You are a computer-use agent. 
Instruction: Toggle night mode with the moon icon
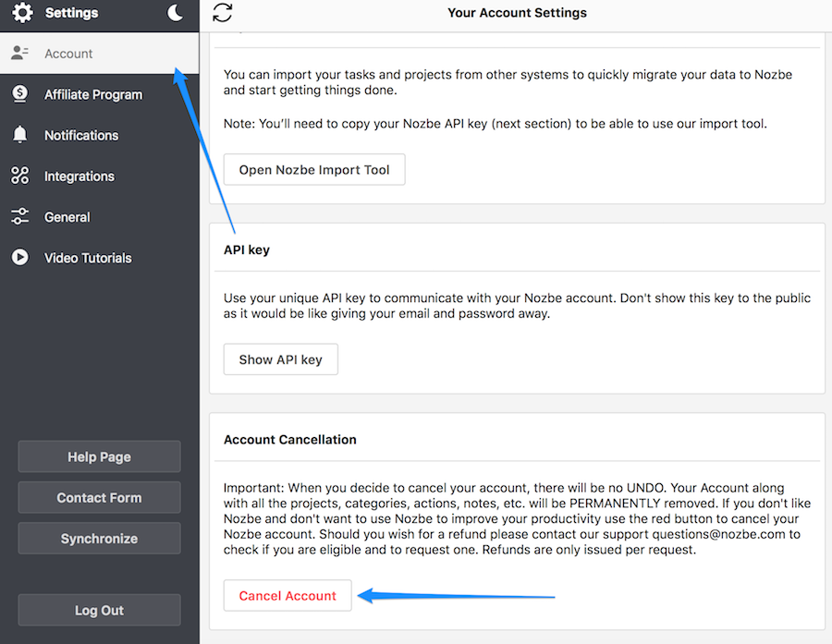[175, 12]
